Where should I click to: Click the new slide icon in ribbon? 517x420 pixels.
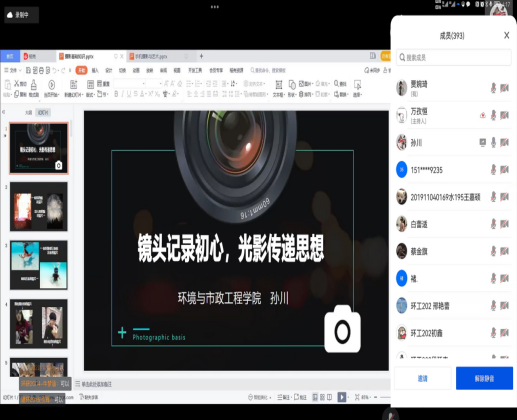pyautogui.click(x=73, y=85)
